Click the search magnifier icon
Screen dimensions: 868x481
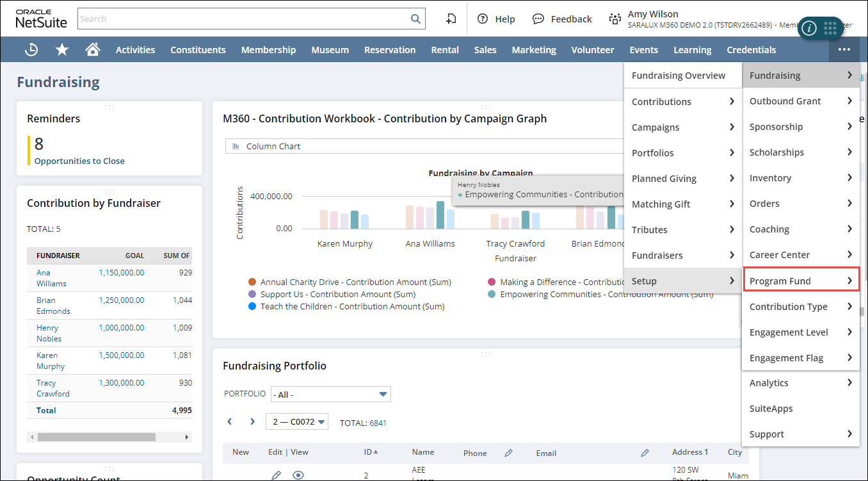tap(415, 19)
